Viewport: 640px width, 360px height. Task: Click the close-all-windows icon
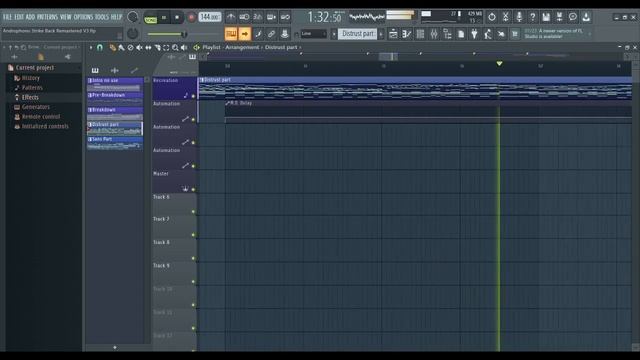[501, 34]
